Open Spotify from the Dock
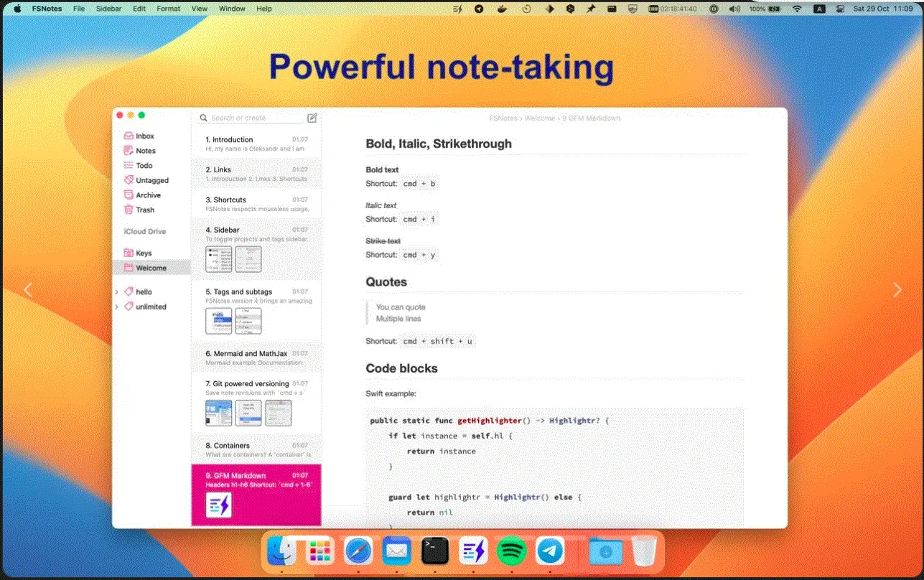The width and height of the screenshot is (924, 580). tap(511, 551)
